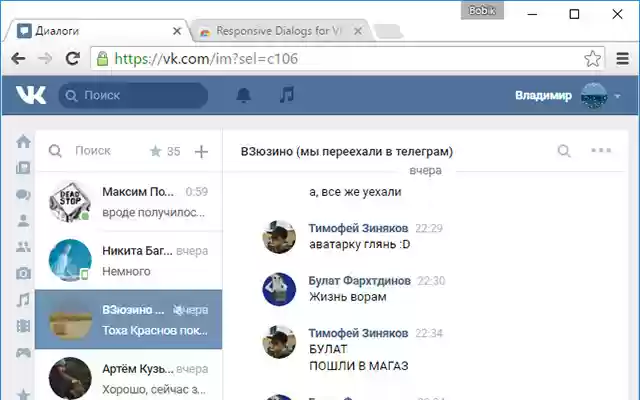
Task: Click the green padlock security icon
Action: 102,59
